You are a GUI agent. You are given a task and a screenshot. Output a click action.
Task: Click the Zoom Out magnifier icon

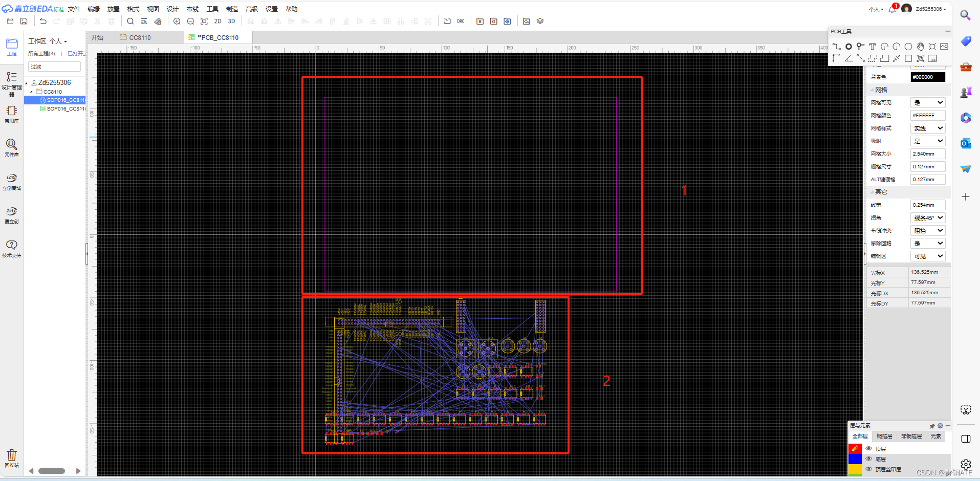click(x=191, y=21)
